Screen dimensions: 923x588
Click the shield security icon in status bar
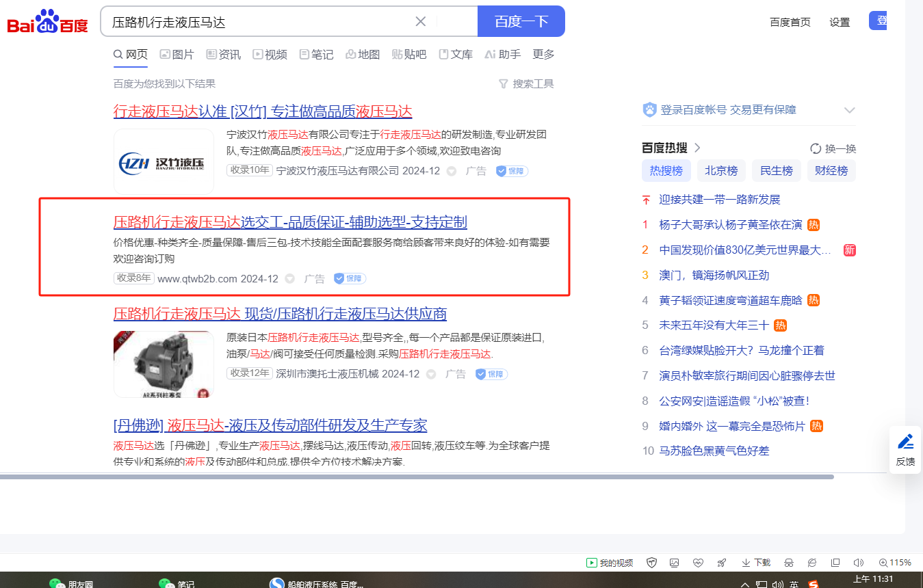point(652,563)
